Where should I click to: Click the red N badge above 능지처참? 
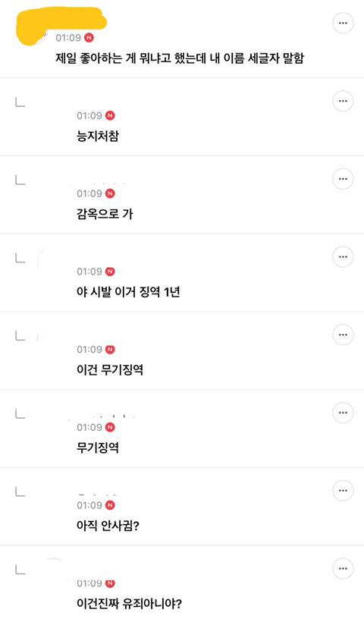[x=110, y=115]
